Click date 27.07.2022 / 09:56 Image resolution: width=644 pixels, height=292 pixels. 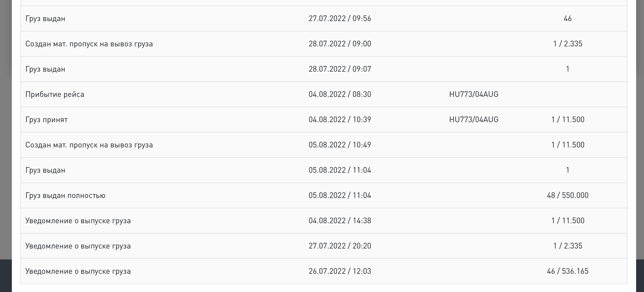pos(340,19)
